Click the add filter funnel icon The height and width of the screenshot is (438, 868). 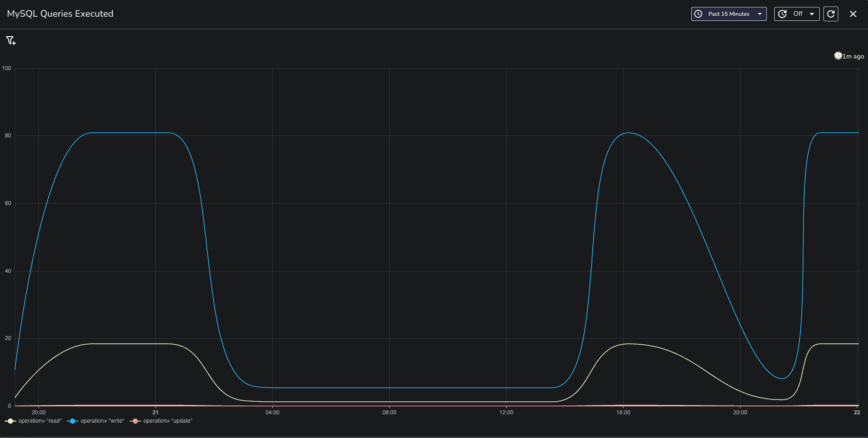pos(11,41)
